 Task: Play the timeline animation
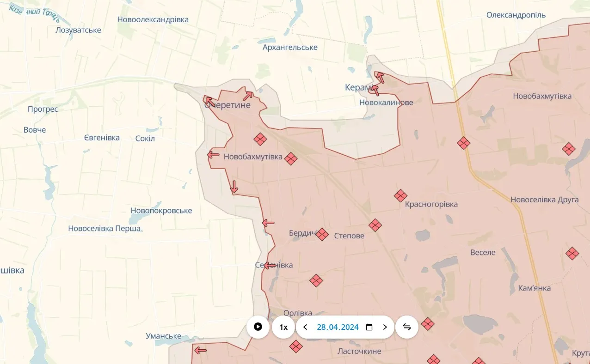258,327
